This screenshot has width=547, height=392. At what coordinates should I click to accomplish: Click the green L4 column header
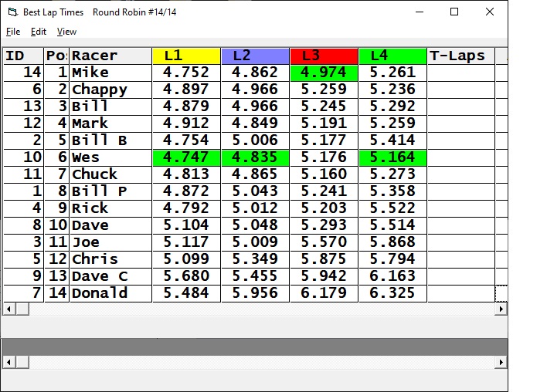tap(392, 56)
